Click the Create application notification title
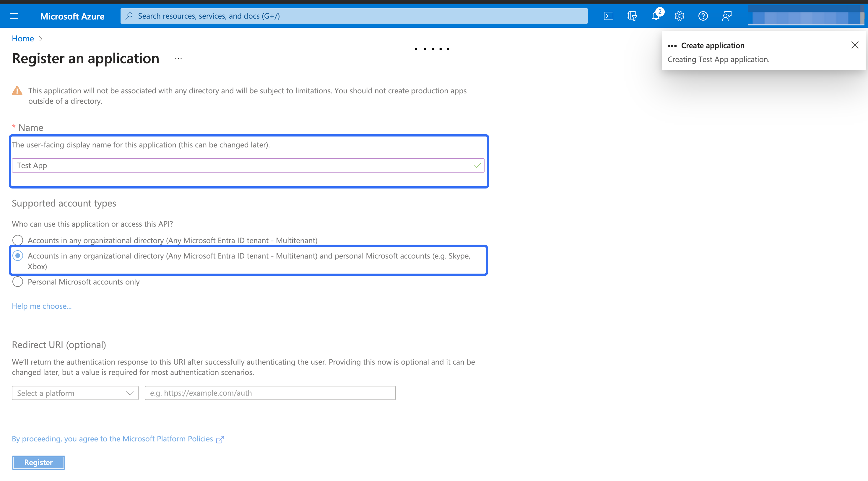The width and height of the screenshot is (868, 481). [713, 45]
